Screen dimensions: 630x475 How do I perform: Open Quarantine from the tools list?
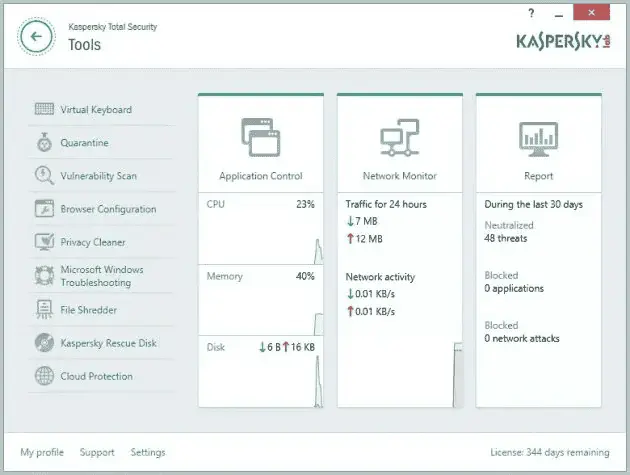pyautogui.click(x=84, y=143)
